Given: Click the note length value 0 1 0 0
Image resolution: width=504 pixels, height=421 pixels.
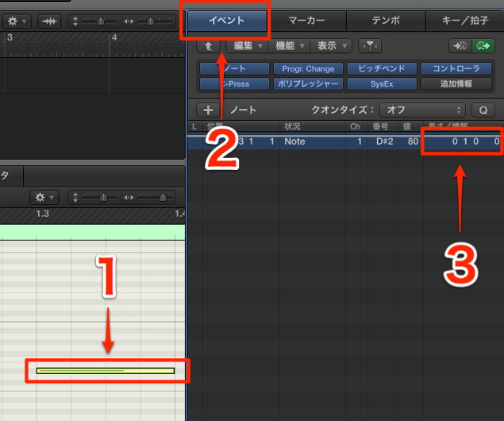Looking at the screenshot, I should (475, 141).
